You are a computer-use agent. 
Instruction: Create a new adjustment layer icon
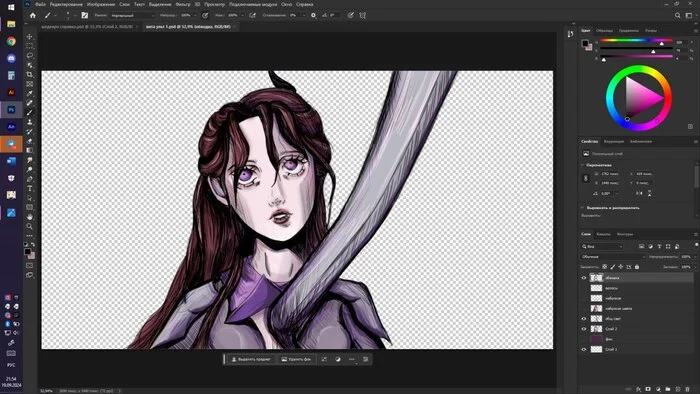(x=658, y=389)
